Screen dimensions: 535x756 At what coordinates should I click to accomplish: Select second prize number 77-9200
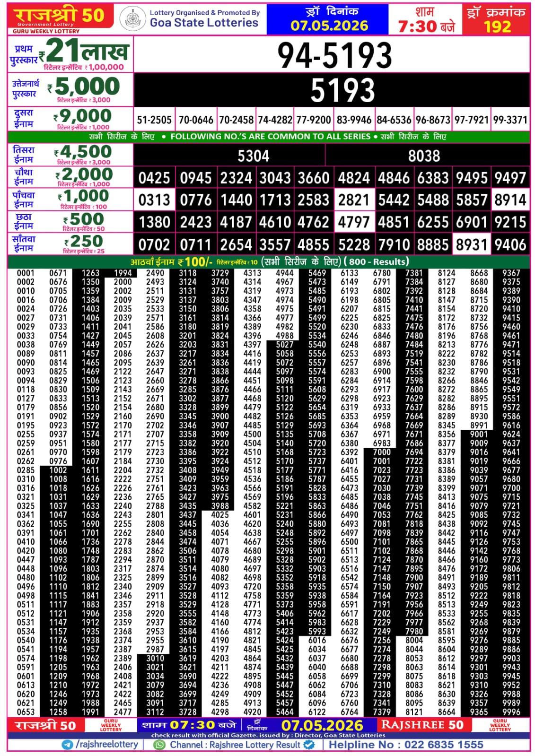click(x=314, y=120)
